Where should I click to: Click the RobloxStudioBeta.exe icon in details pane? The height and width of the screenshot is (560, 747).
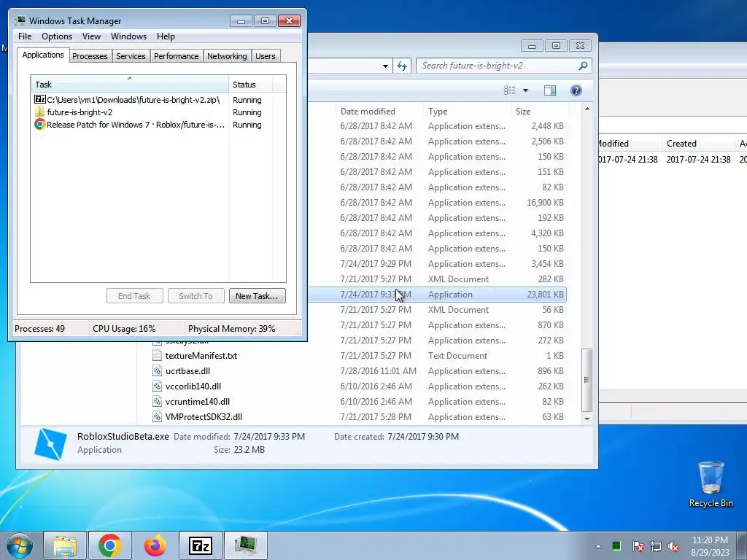50,444
